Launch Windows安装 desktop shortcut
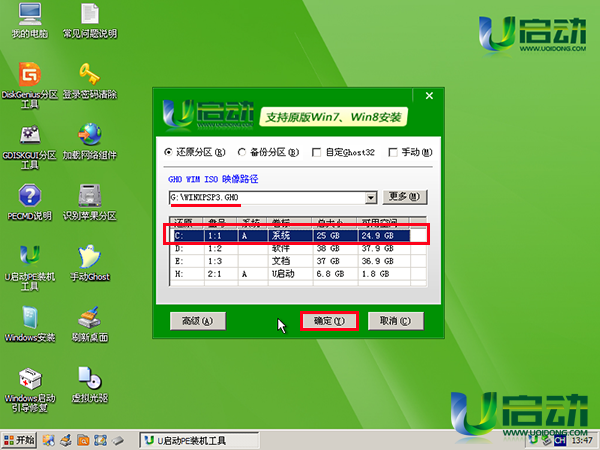 (31, 320)
